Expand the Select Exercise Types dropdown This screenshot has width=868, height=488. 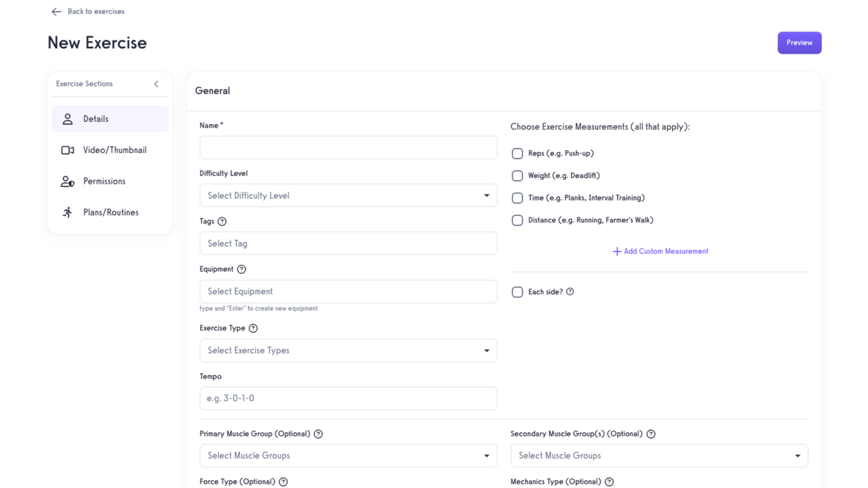click(348, 351)
